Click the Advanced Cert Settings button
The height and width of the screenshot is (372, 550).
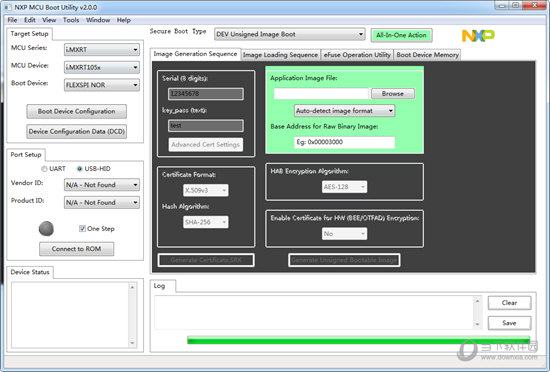(x=206, y=144)
